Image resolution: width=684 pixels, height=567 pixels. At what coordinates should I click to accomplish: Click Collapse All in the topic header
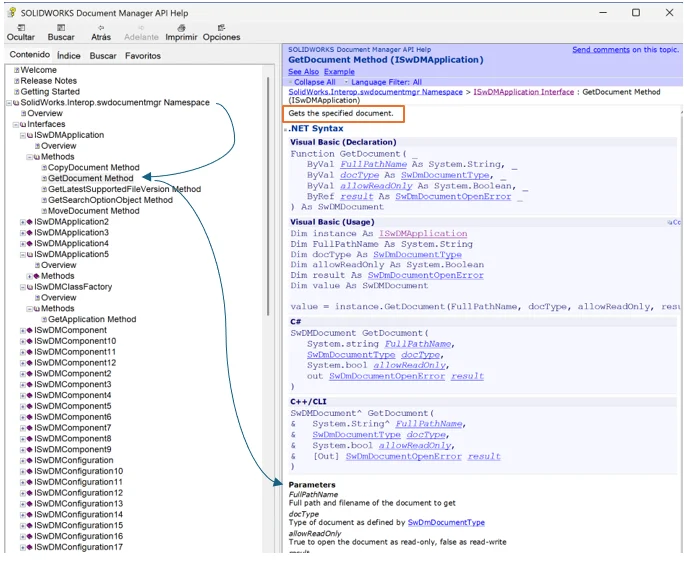pyautogui.click(x=314, y=82)
